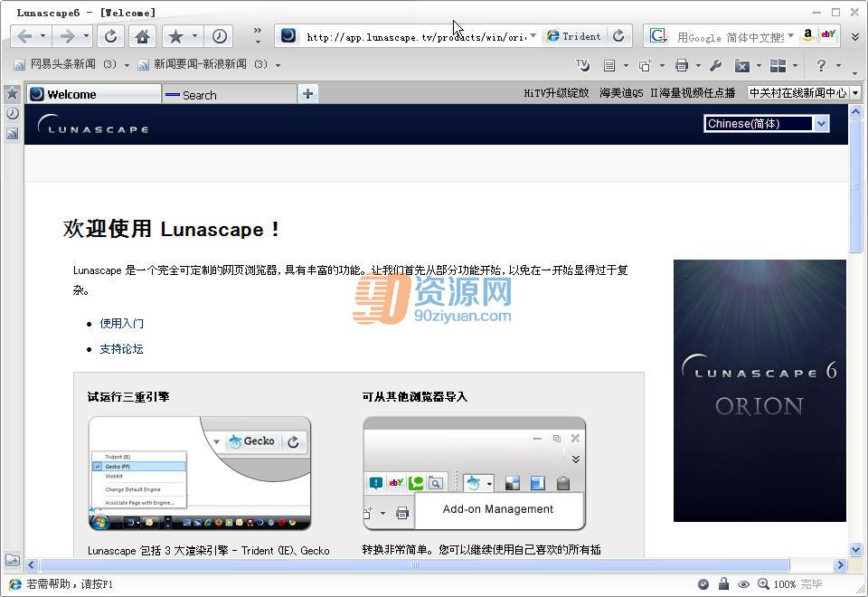The width and height of the screenshot is (868, 597).
Task: Expand the printer icon dropdown arrow
Action: coord(698,65)
